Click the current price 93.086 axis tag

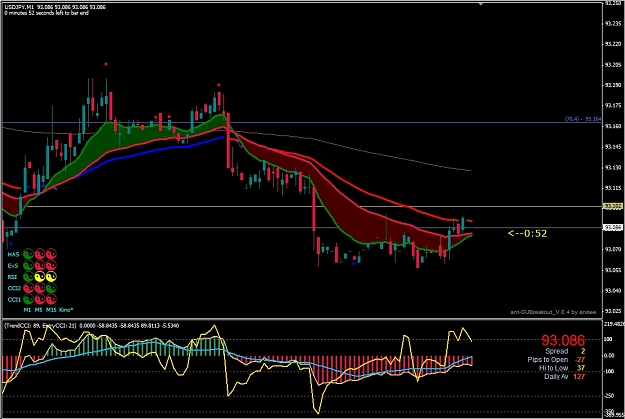pyautogui.click(x=613, y=227)
